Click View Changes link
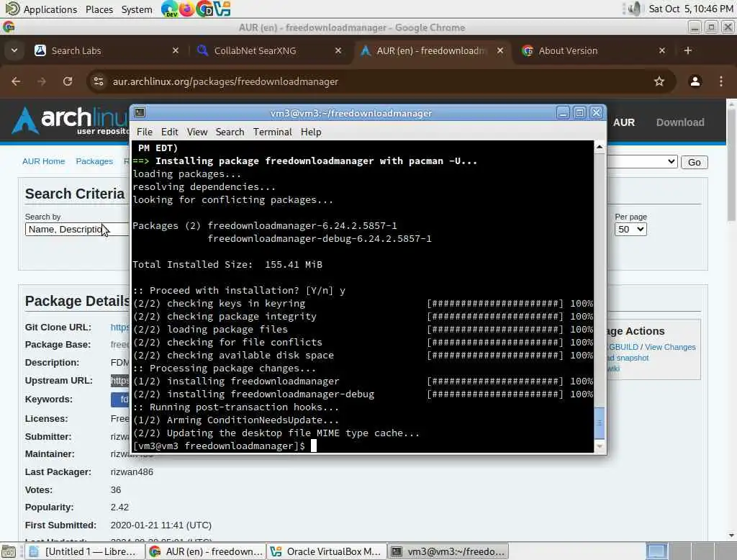The height and width of the screenshot is (560, 737). (670, 347)
